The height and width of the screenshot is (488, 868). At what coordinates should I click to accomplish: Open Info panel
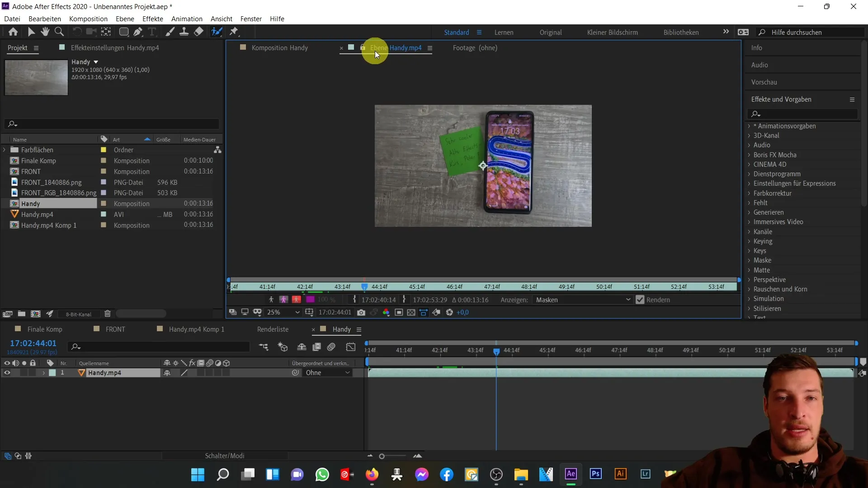point(756,48)
